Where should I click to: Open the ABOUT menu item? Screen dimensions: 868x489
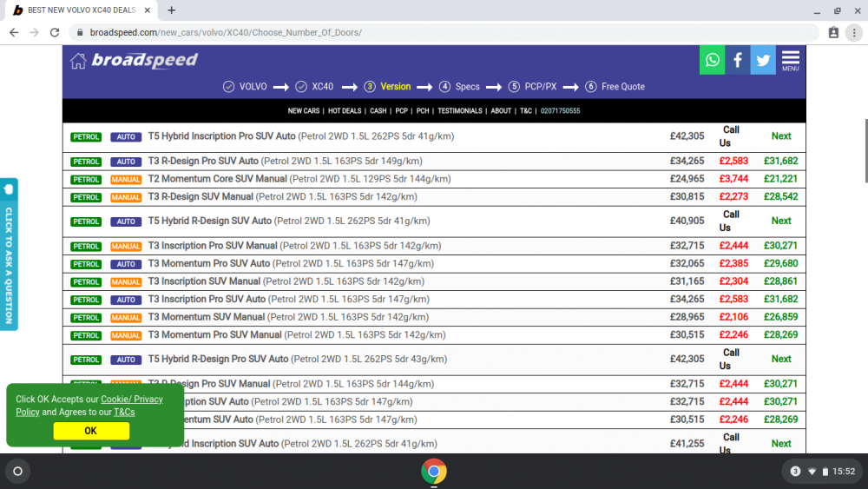point(501,111)
